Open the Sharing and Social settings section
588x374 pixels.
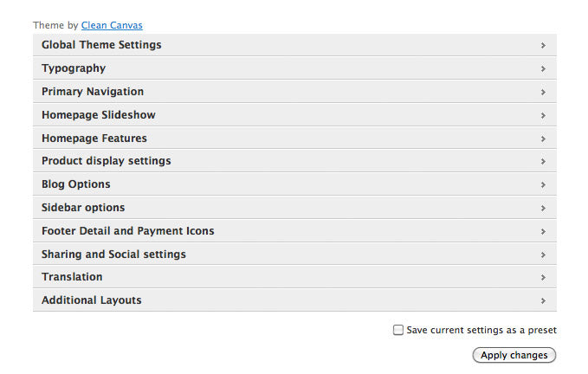(113, 255)
